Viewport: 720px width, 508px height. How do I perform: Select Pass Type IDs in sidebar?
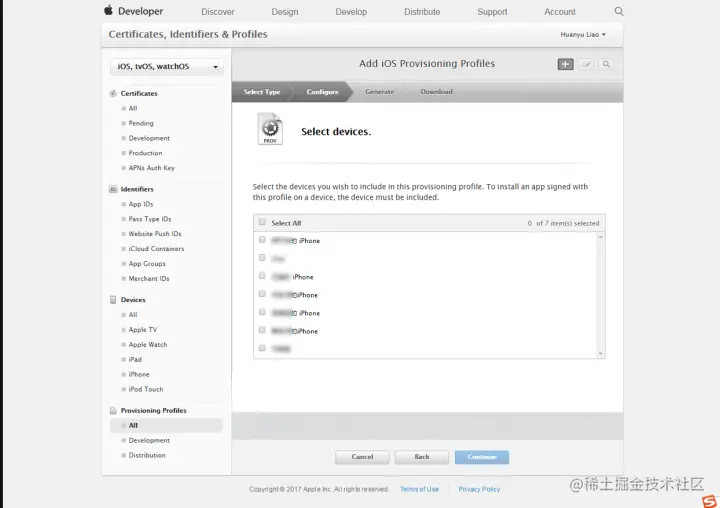tap(150, 219)
